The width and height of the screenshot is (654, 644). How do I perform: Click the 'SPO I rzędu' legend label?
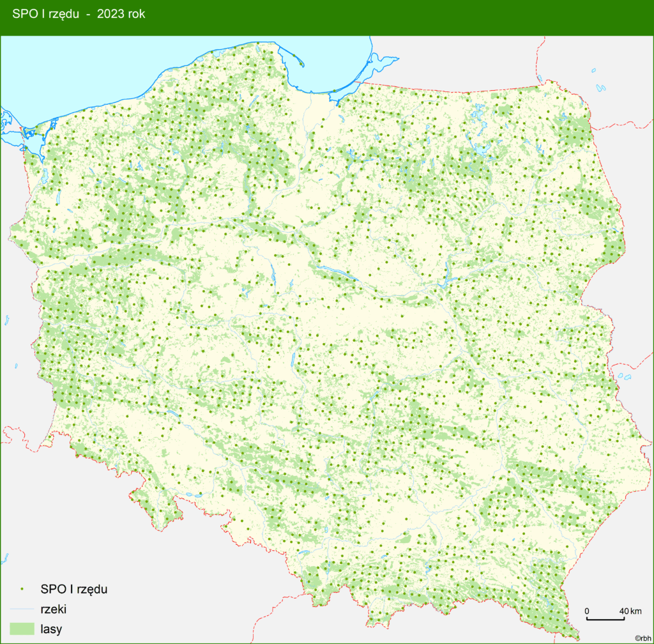click(73, 588)
